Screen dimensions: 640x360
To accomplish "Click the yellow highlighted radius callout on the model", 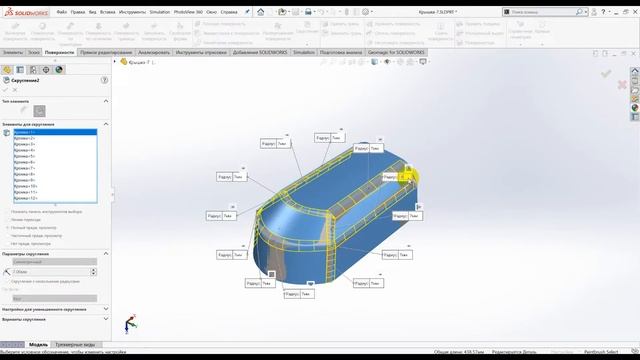I will tap(398, 177).
